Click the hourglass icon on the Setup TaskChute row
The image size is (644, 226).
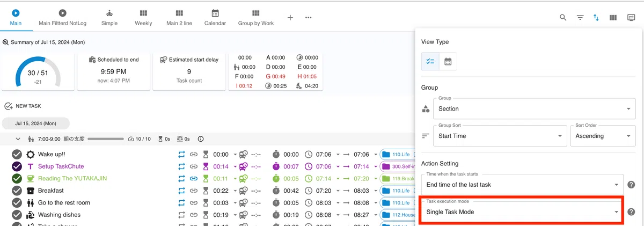tap(205, 166)
